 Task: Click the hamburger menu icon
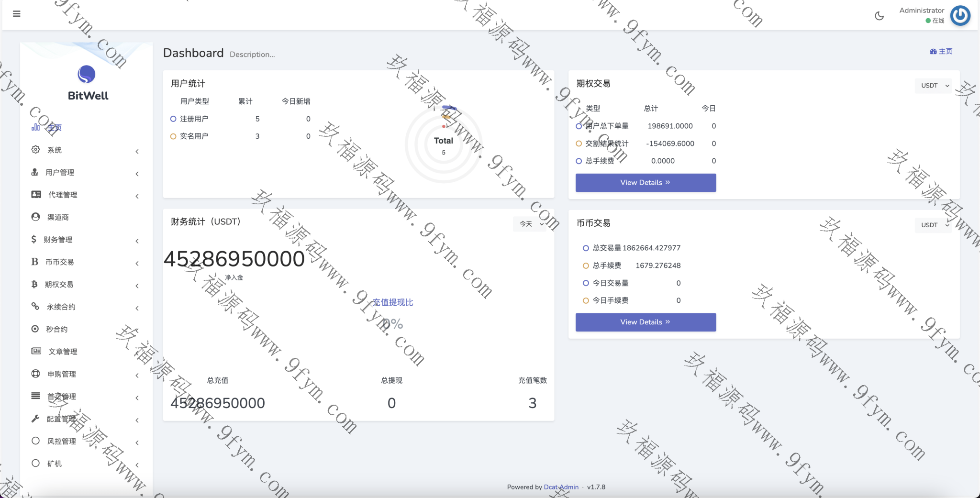[x=17, y=14]
